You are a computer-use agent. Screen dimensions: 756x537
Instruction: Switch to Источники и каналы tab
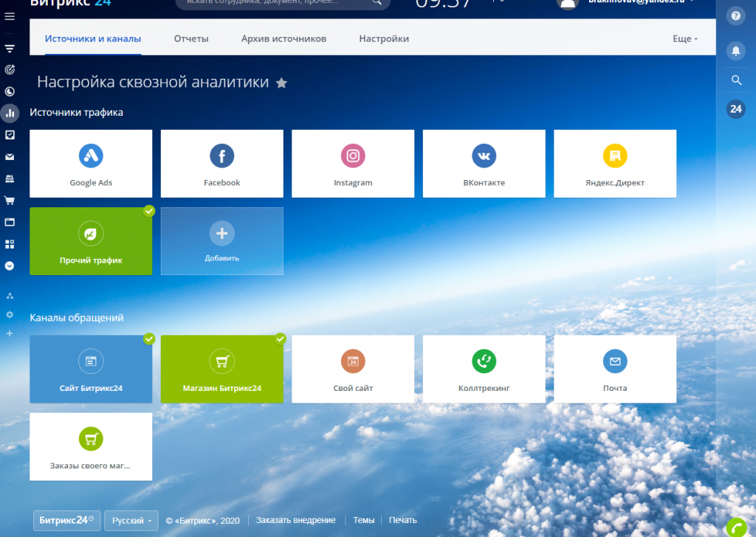coord(93,38)
